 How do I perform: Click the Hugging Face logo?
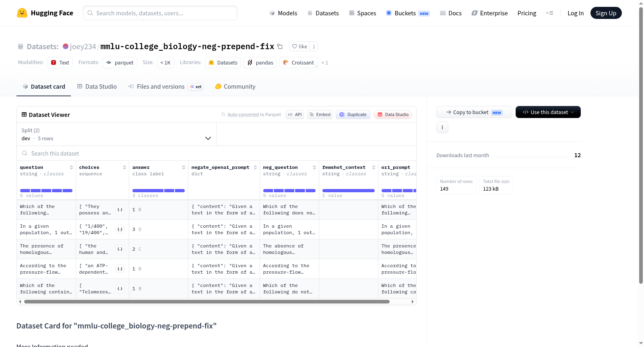point(45,13)
